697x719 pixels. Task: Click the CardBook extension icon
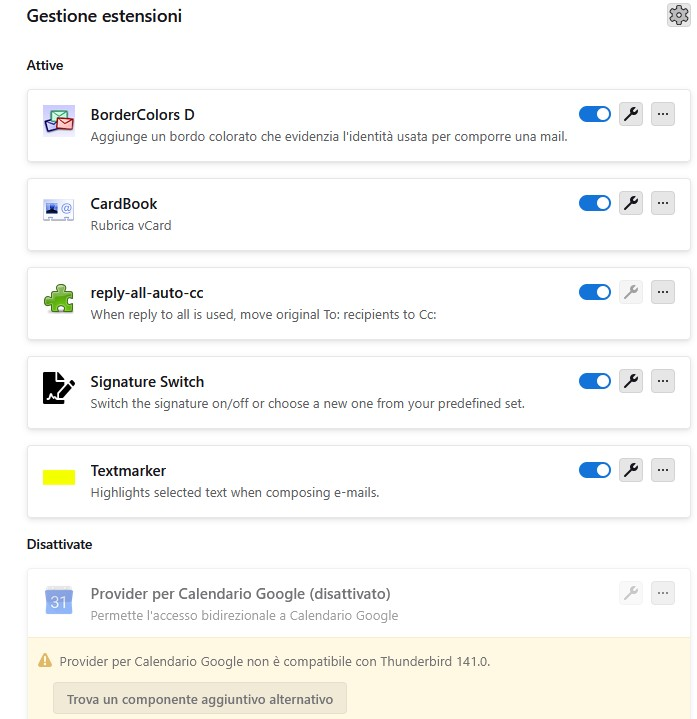click(59, 209)
